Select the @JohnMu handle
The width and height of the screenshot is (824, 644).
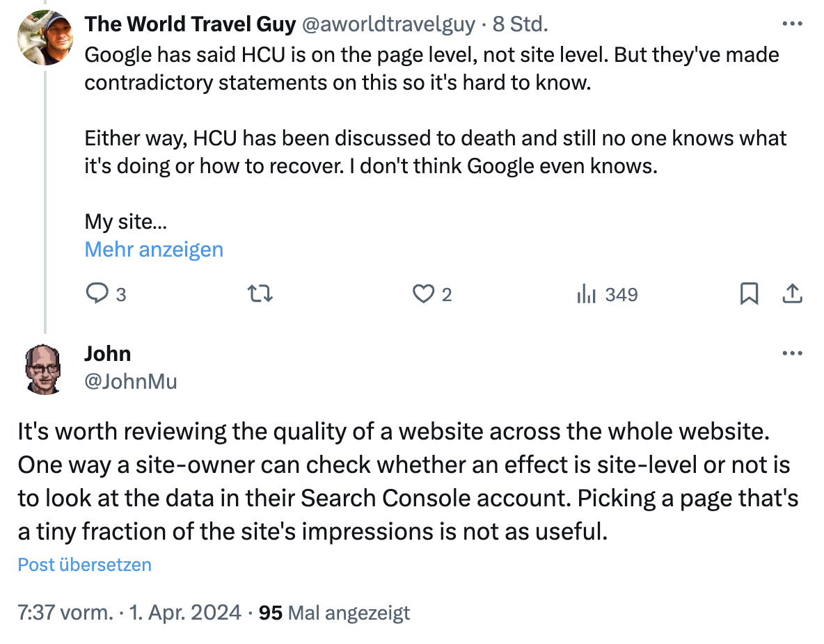[x=132, y=381]
